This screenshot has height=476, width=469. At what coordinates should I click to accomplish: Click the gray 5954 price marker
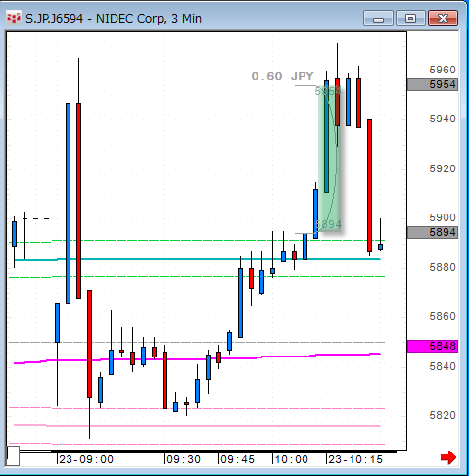tap(433, 84)
